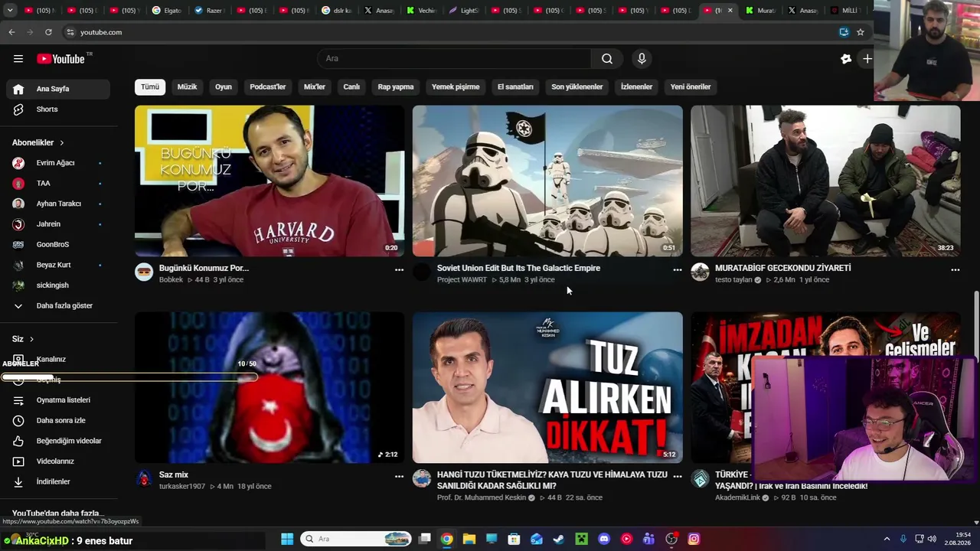The height and width of the screenshot is (551, 980).
Task: Show hidden system tray icons chevron
Action: click(x=888, y=539)
